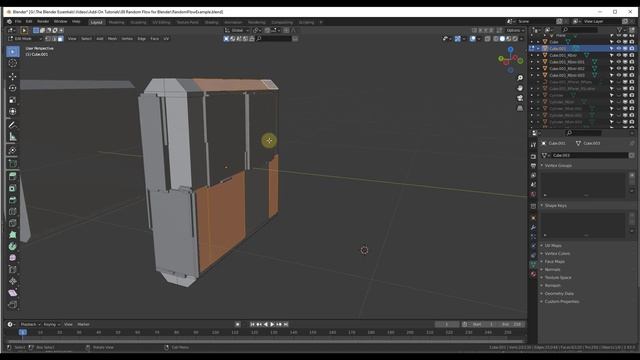This screenshot has width=640, height=360.
Task: Select the Shear tool
Action: (x=13, y=293)
